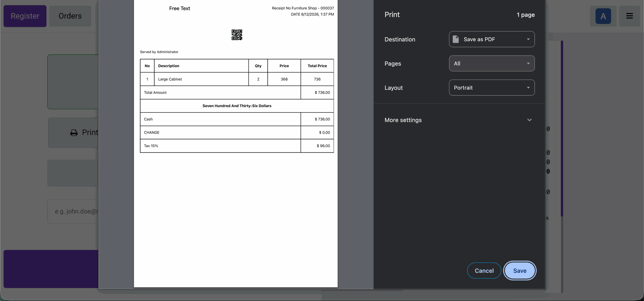Screen dimensions: 644x301
Task: Click the QR code on receipt preview
Action: (x=237, y=35)
